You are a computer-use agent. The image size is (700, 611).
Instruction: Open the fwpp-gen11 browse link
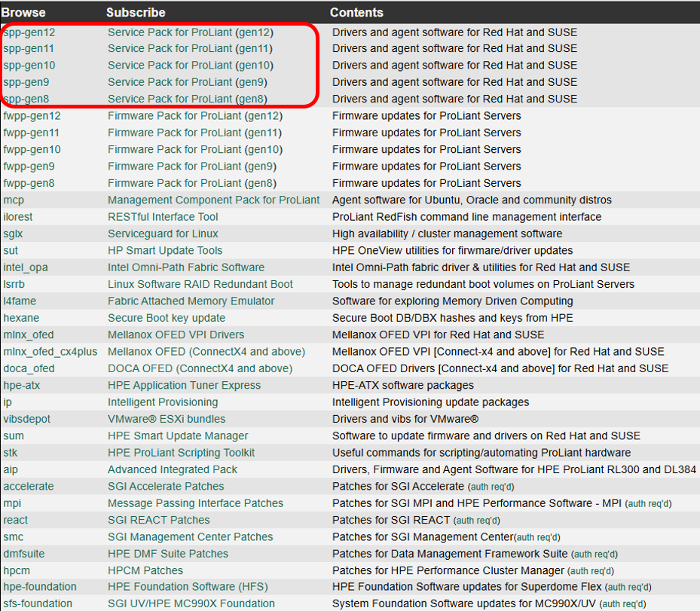[31, 133]
